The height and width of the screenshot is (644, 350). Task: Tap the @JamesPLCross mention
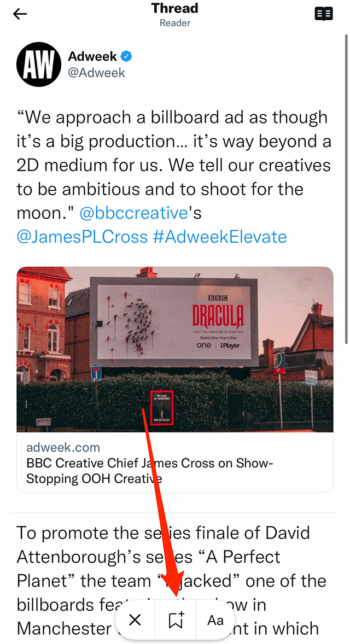click(79, 237)
